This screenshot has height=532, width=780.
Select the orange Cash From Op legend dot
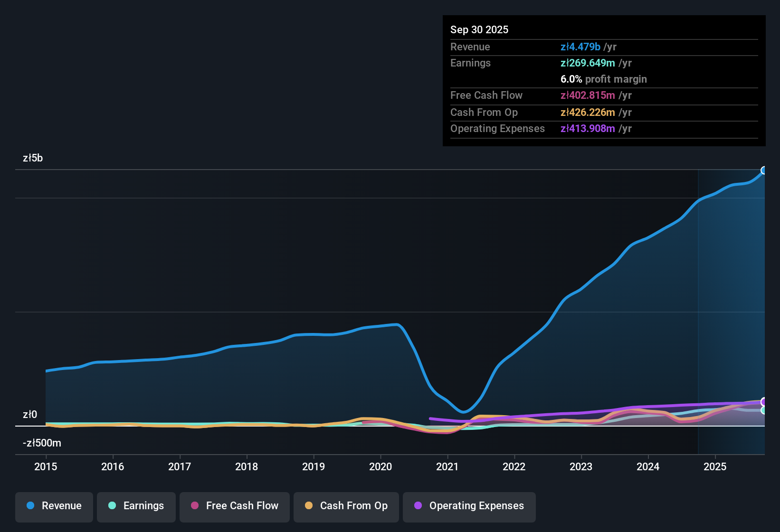(308, 506)
